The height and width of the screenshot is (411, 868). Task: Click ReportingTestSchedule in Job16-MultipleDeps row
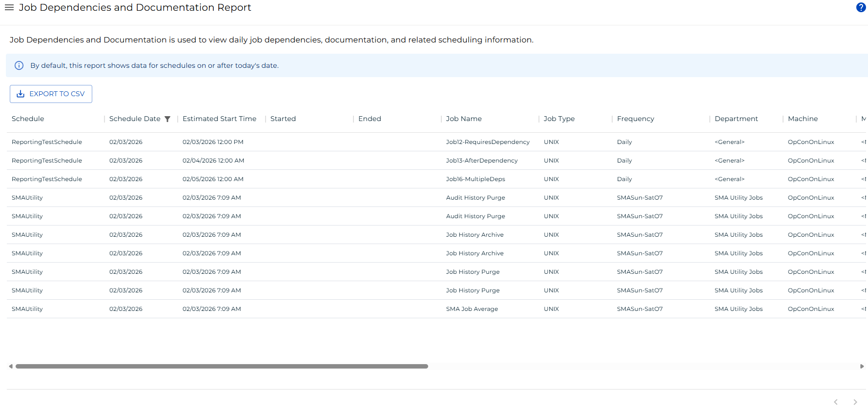click(47, 179)
